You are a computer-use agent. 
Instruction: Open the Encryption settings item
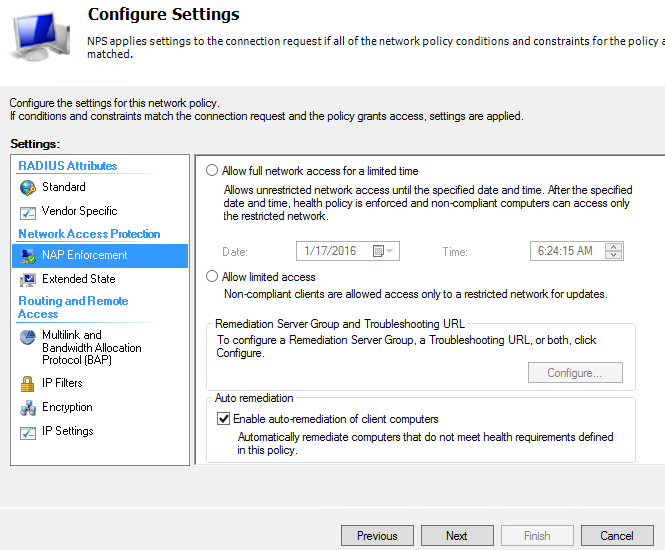click(100, 407)
